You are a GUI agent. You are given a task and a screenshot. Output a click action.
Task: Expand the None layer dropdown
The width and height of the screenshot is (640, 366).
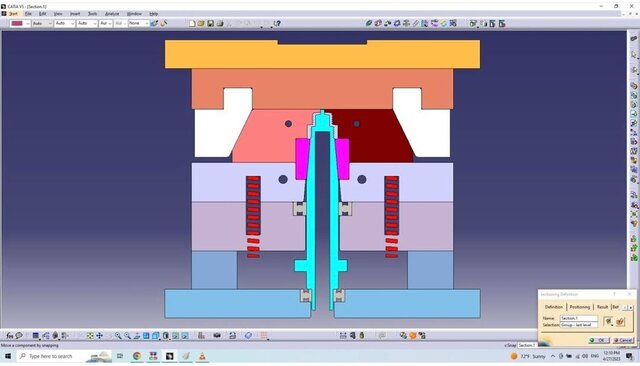(138, 24)
